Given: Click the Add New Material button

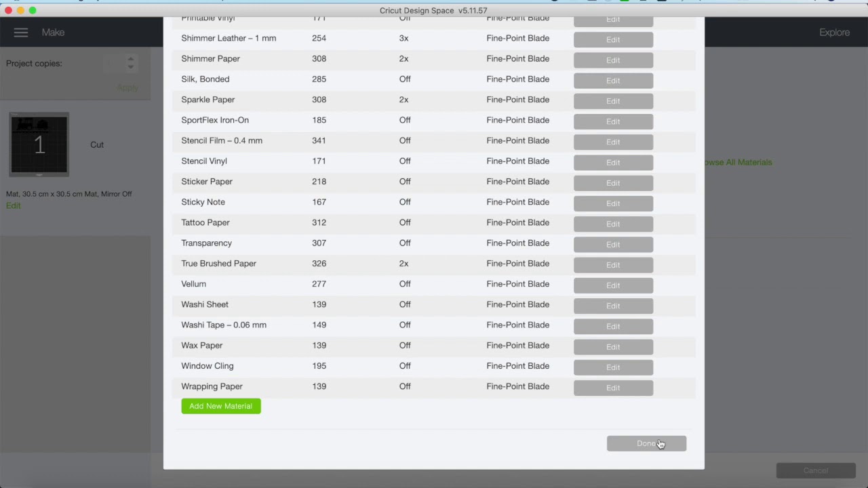Looking at the screenshot, I should pyautogui.click(x=220, y=406).
